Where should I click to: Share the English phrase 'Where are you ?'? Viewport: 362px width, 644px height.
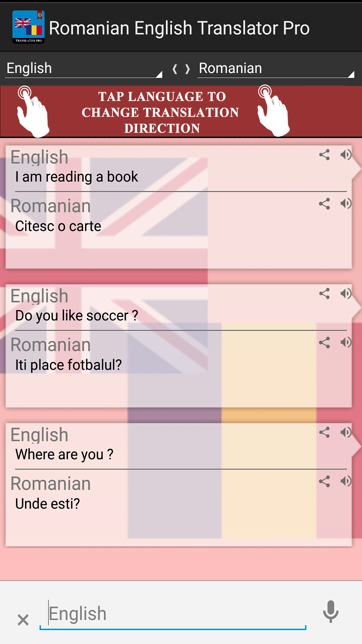(324, 433)
